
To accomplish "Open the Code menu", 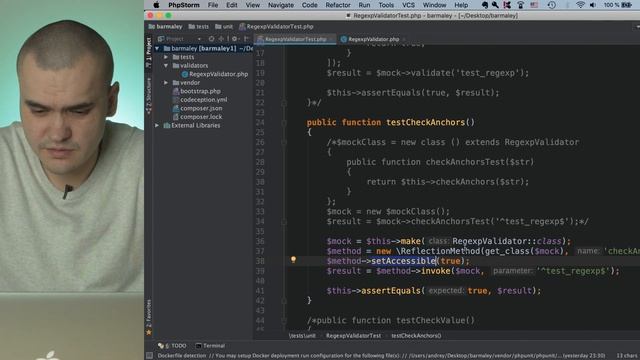I will click(x=309, y=5).
